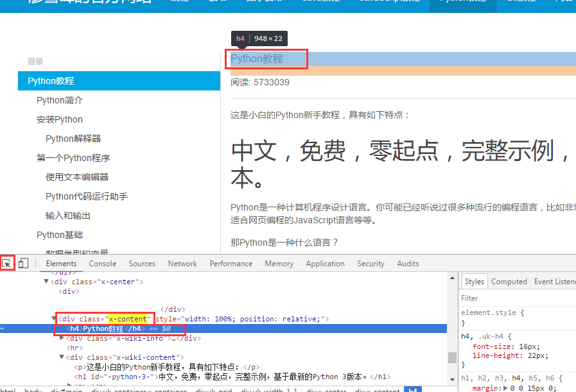Open the Network panel
The height and width of the screenshot is (392, 576).
tap(182, 263)
